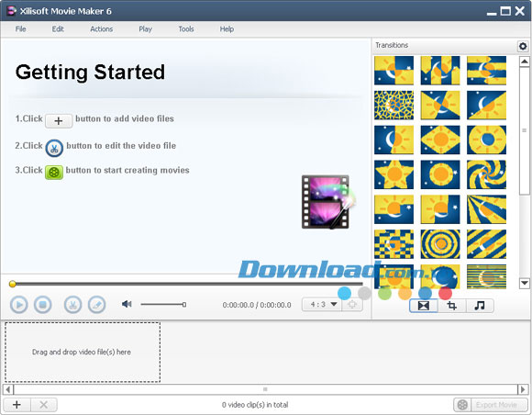Click the Play button in player controls
The image size is (532, 415).
19,305
